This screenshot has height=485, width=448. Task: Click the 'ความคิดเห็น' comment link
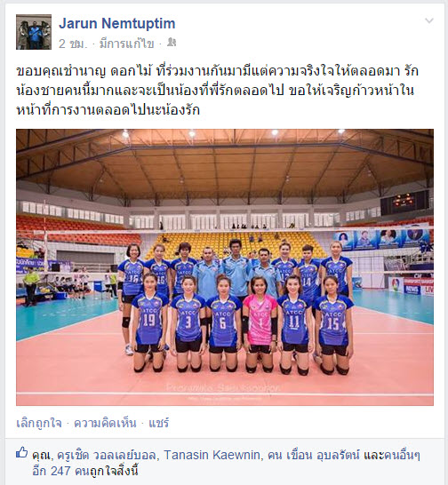coord(105,423)
